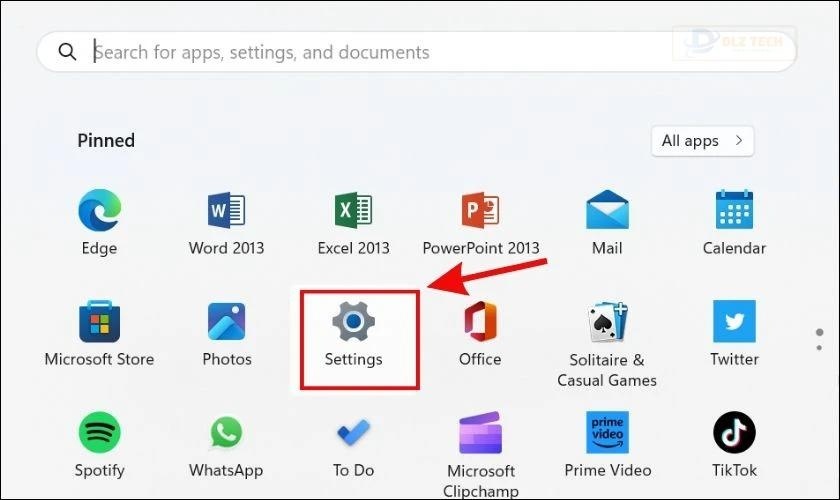Launch Spotify

(x=99, y=433)
